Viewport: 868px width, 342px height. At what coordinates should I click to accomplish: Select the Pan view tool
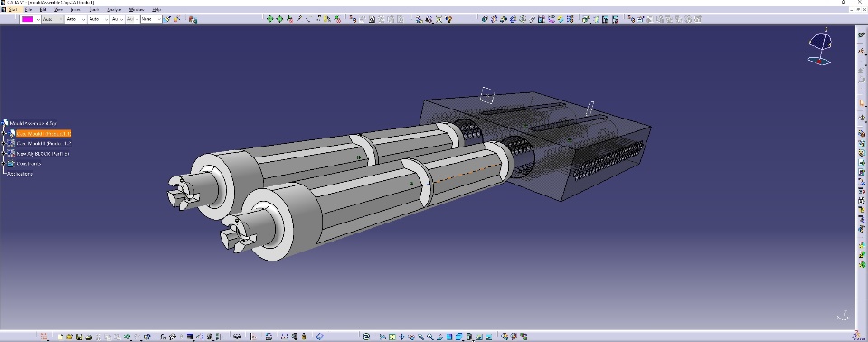[x=401, y=337]
